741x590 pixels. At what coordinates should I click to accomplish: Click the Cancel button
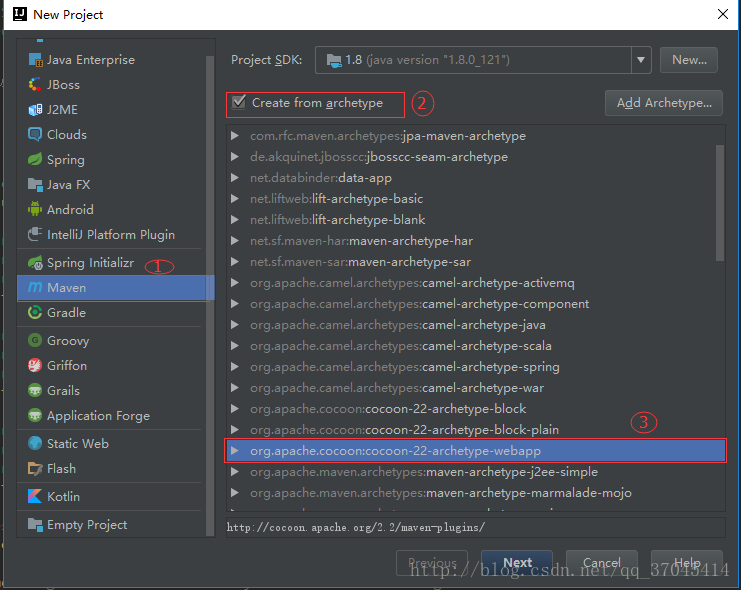pyautogui.click(x=602, y=562)
